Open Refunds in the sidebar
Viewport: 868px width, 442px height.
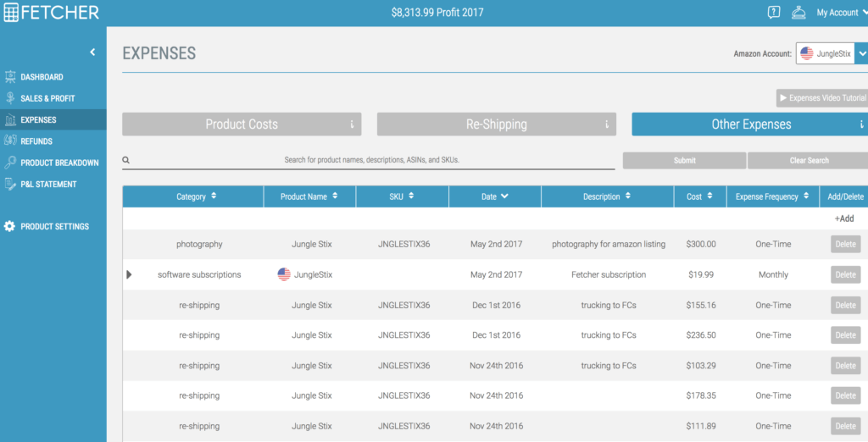(x=36, y=141)
